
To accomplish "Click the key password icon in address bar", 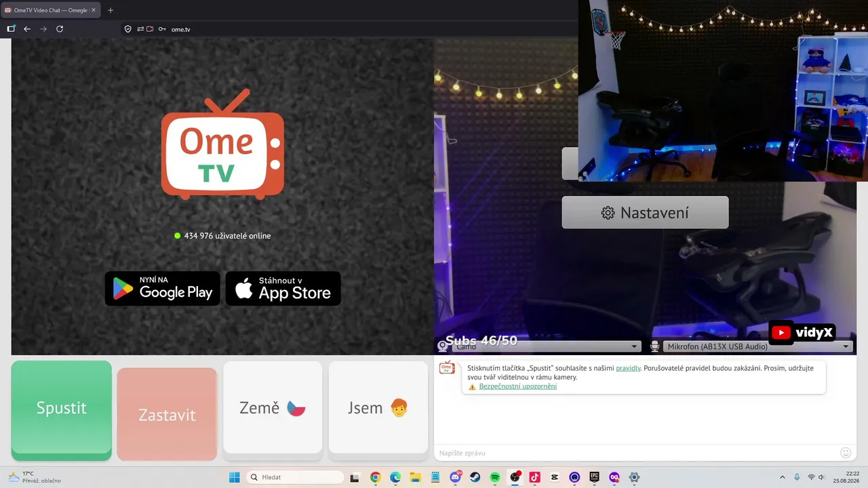I will click(162, 29).
